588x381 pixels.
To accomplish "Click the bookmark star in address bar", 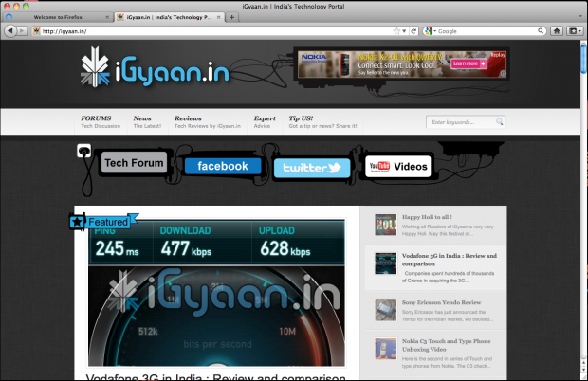I will (x=397, y=31).
